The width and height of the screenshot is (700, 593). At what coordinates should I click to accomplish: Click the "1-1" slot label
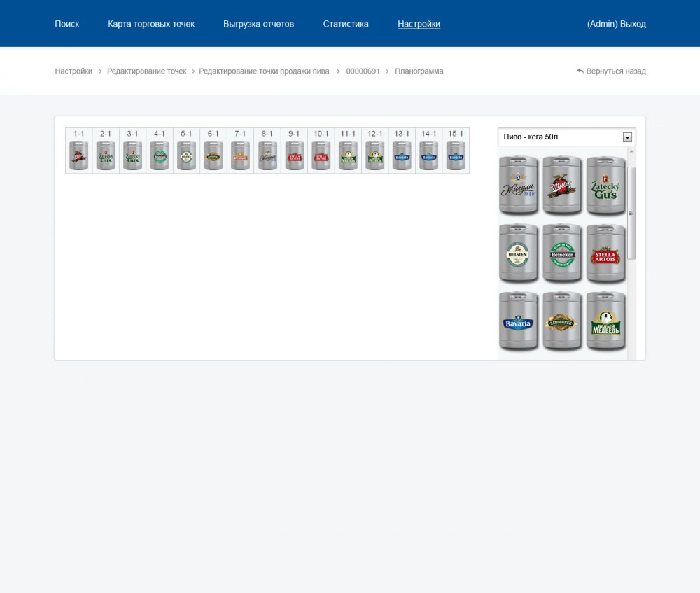(79, 134)
